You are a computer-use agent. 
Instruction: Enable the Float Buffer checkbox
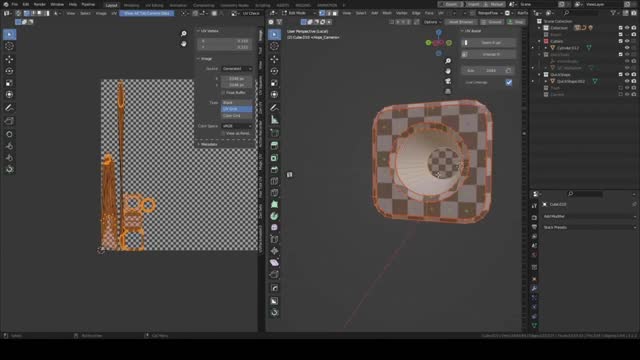(x=223, y=93)
